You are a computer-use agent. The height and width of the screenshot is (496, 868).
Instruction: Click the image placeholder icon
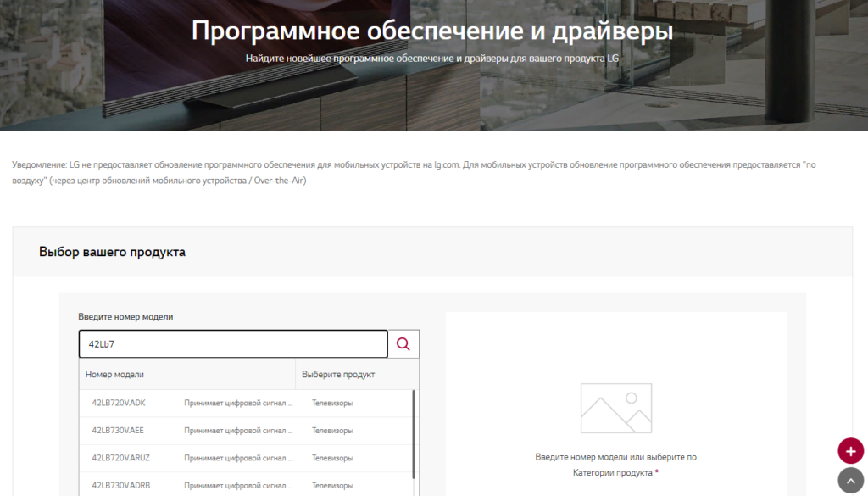point(615,407)
